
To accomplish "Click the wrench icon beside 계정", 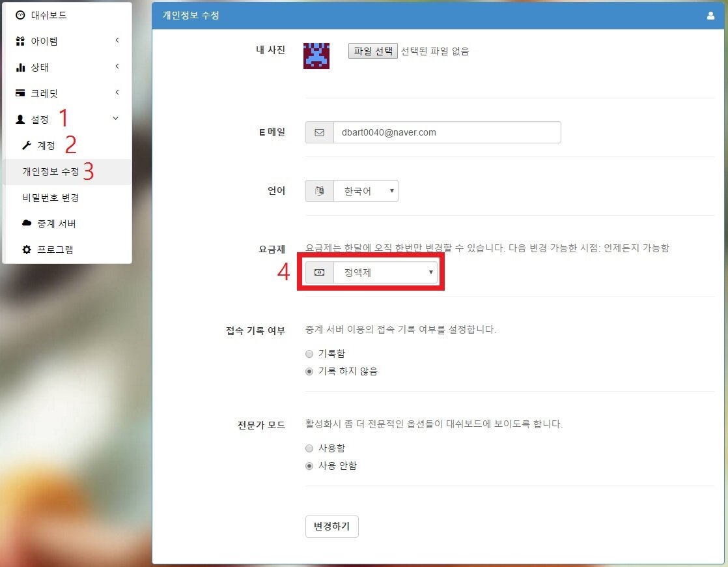I will [x=27, y=145].
